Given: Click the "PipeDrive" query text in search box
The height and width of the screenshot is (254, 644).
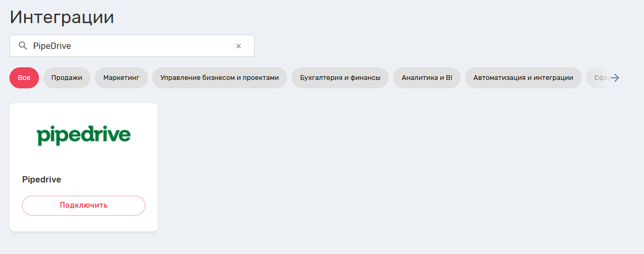Looking at the screenshot, I should [x=52, y=46].
